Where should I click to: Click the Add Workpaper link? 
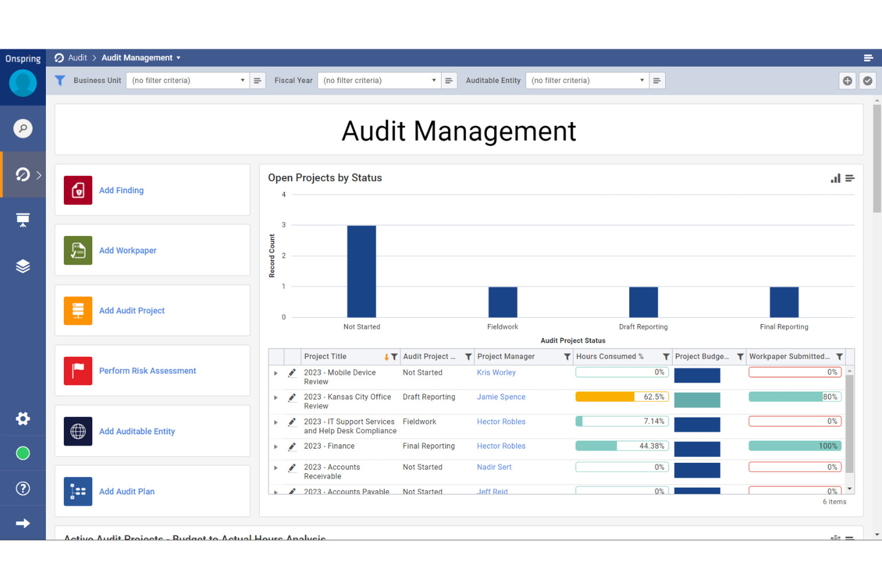point(128,251)
